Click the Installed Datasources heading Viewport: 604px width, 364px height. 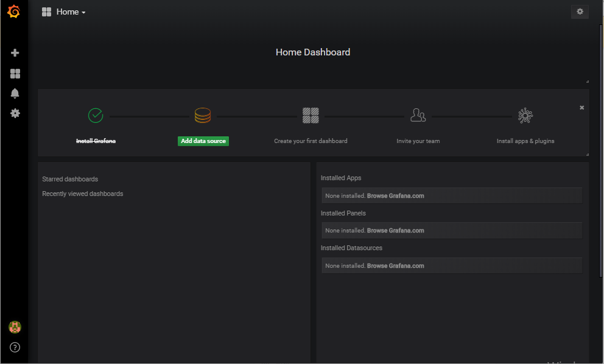[x=351, y=248]
